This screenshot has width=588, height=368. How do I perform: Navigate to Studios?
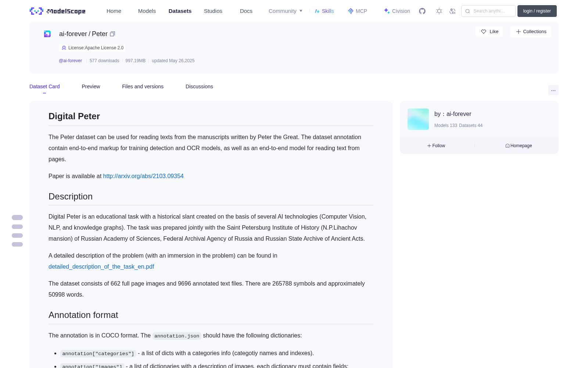click(213, 11)
